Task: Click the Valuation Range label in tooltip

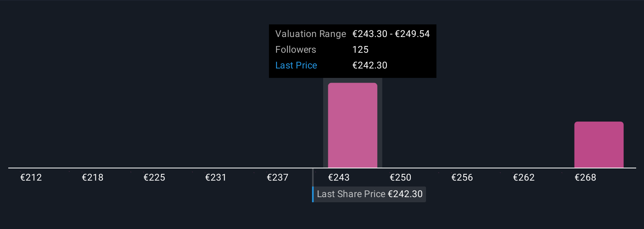Action: (x=311, y=34)
